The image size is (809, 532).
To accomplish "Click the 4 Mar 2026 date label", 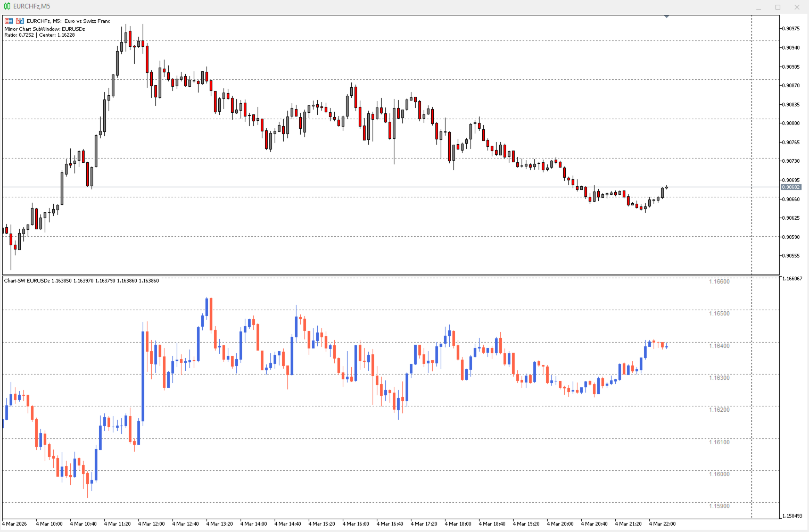I will coord(14,524).
